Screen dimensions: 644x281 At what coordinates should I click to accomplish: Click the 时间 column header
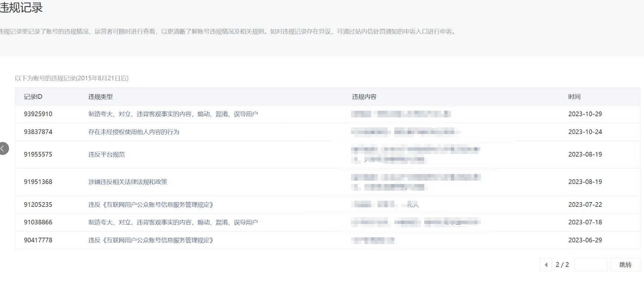[574, 97]
